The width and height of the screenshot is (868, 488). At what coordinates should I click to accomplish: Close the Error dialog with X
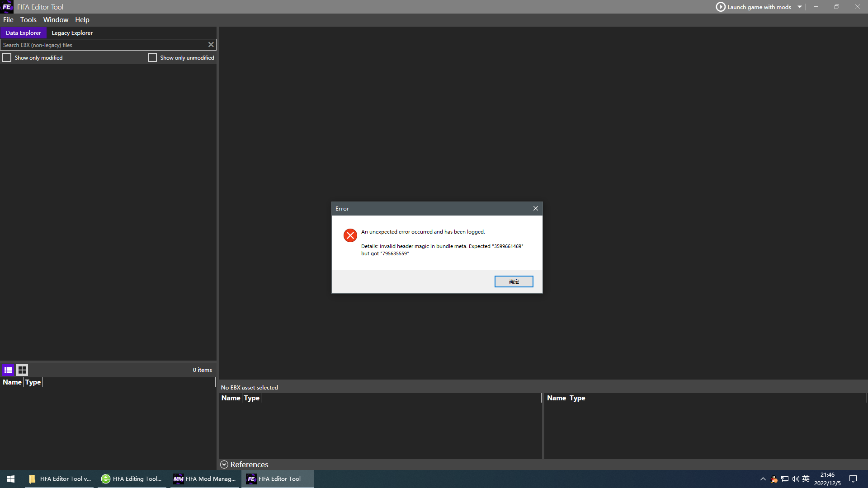pos(536,208)
